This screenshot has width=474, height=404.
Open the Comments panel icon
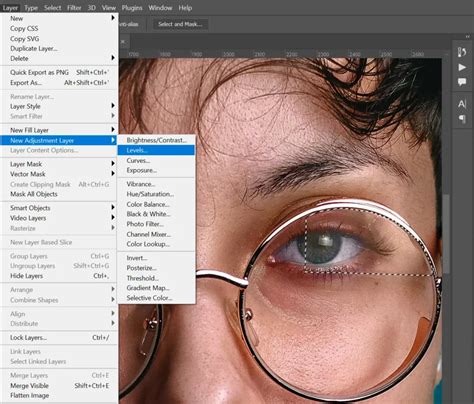(x=462, y=82)
